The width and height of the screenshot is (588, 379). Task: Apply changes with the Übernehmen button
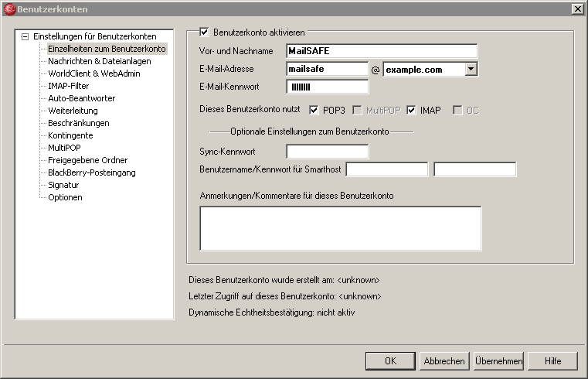tap(498, 360)
